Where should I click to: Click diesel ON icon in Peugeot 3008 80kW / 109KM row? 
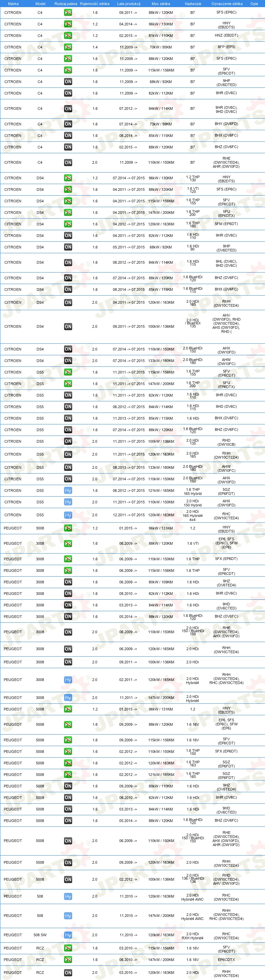tap(68, 582)
